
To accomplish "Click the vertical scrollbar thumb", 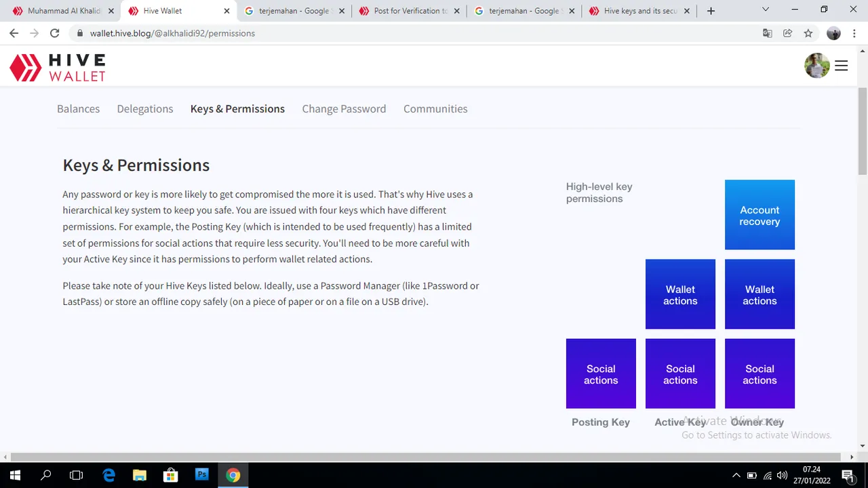I will [863, 131].
